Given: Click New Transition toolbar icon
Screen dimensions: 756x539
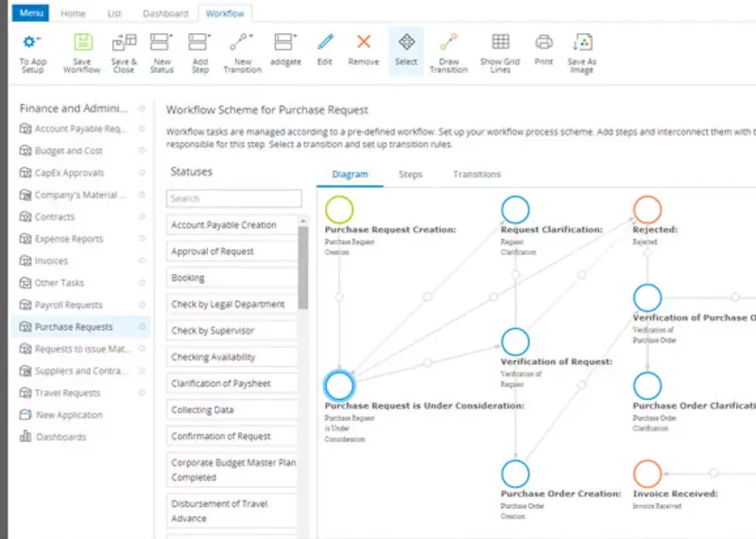Looking at the screenshot, I should click(241, 42).
